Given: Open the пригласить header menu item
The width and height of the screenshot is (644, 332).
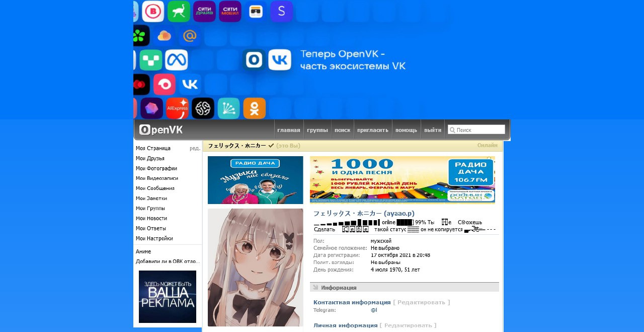Looking at the screenshot, I should coord(373,130).
